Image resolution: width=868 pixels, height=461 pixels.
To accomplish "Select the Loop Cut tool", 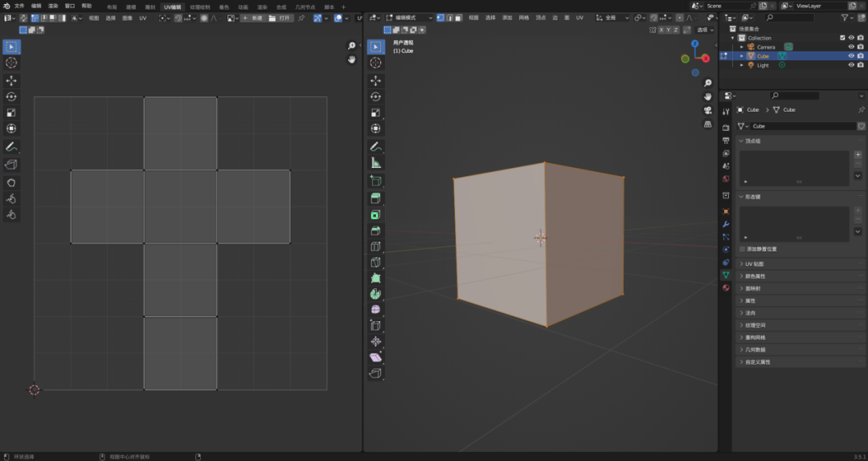I will click(376, 247).
